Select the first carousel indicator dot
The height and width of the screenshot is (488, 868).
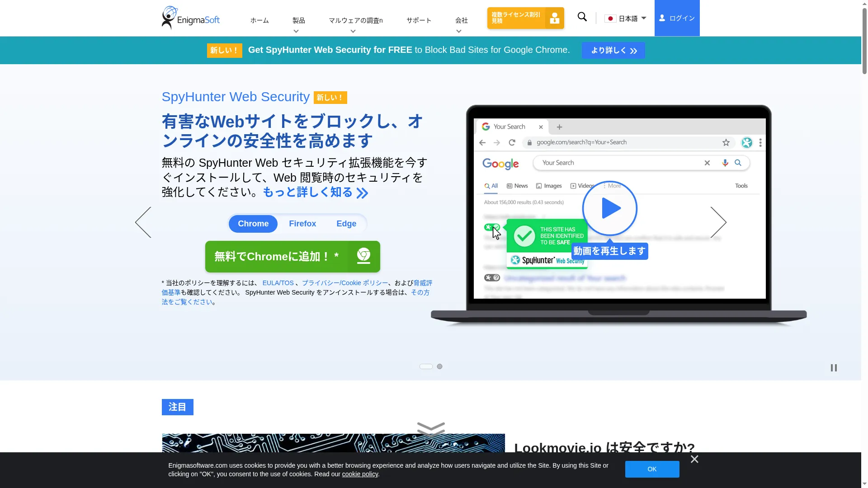tap(426, 366)
